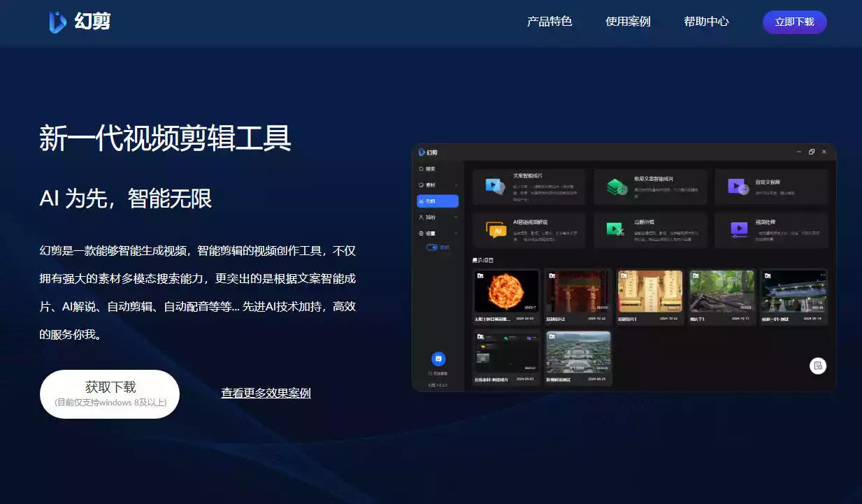Click the purple 视频处理 player icon
862x504 pixels.
738,229
